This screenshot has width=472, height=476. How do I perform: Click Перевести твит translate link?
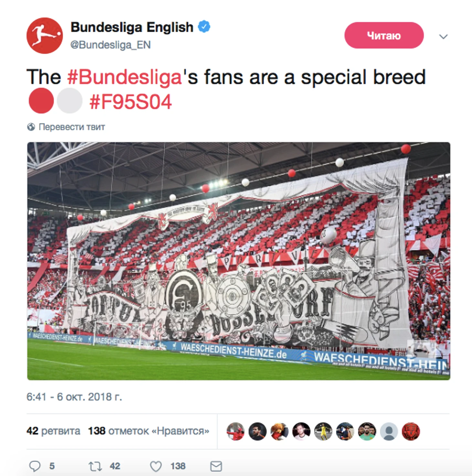[72, 127]
